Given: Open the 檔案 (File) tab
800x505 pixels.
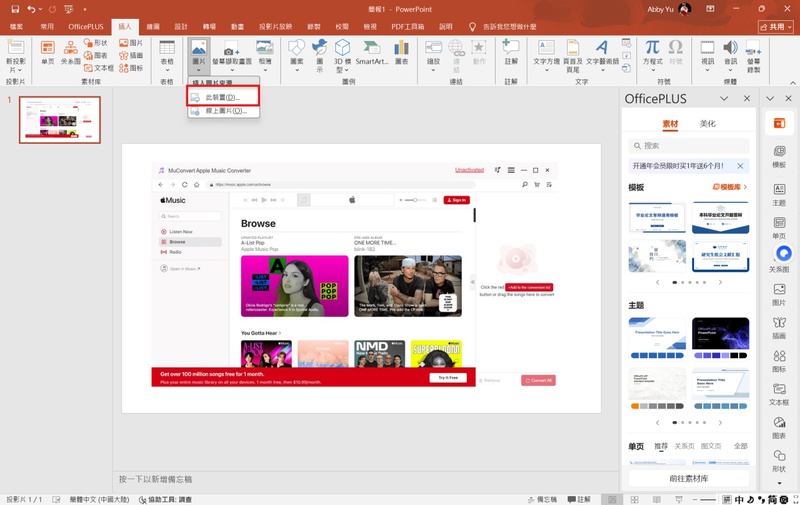Looking at the screenshot, I should (x=16, y=27).
